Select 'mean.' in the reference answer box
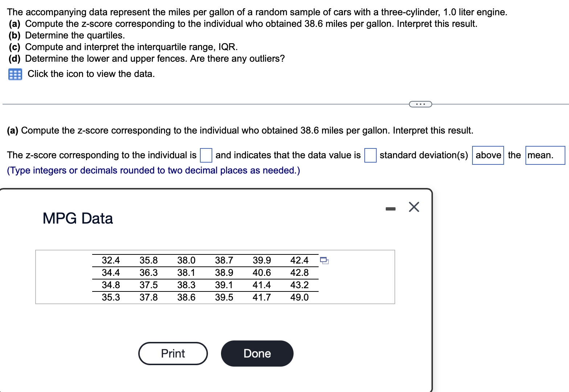 [545, 155]
